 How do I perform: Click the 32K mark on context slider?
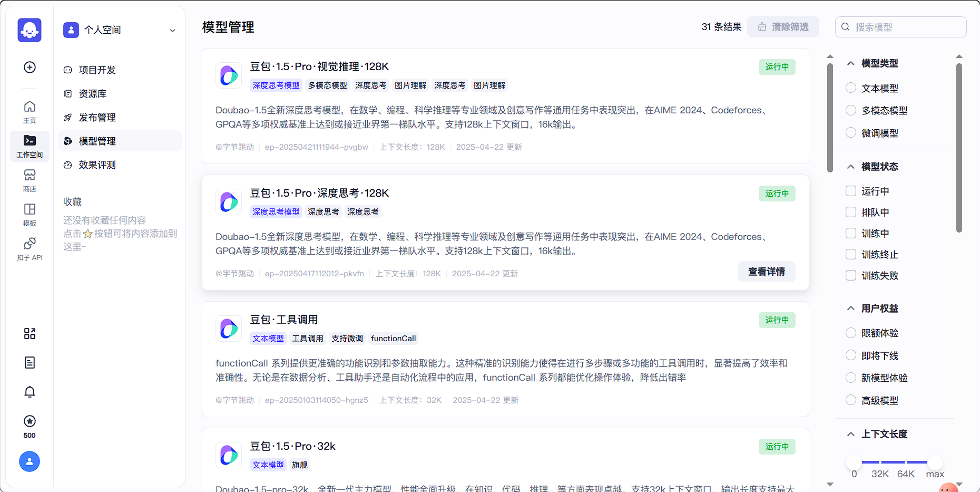[880, 462]
